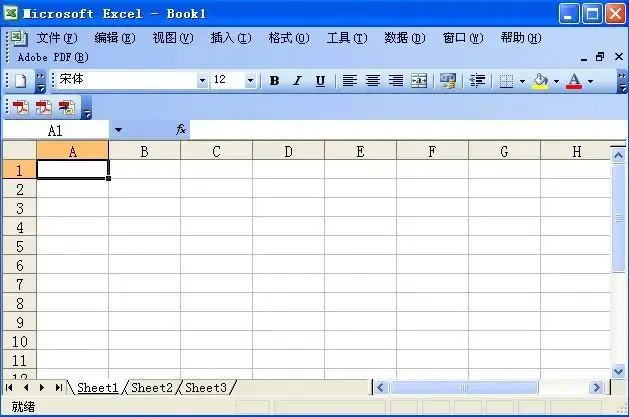Open 数据(D) menu
Image resolution: width=629 pixels, height=417 pixels.
[x=405, y=38]
